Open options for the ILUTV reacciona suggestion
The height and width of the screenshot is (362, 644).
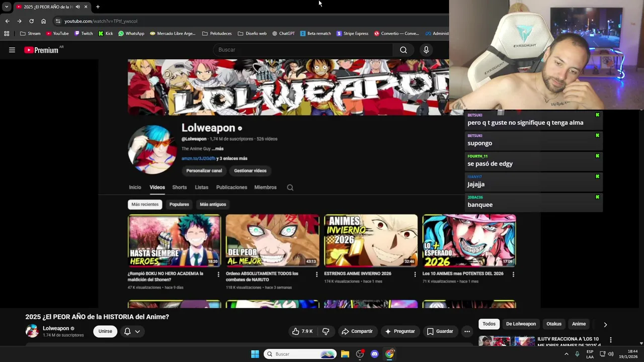610,340
